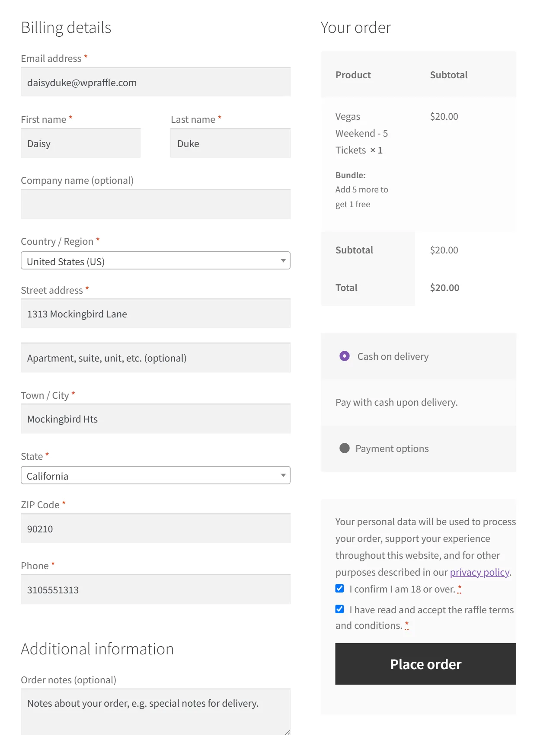Click the State dropdown arrow icon
The image size is (537, 756).
[x=283, y=475]
